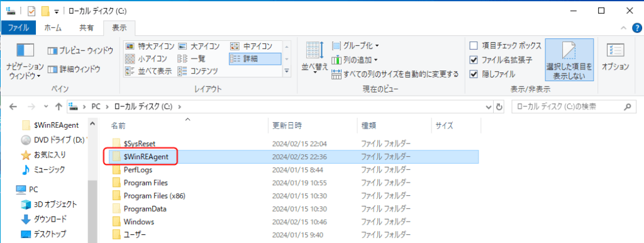Image resolution: width=644 pixels, height=243 pixels.
Task: Open ダウンロード in sidebar
Action: (44, 218)
